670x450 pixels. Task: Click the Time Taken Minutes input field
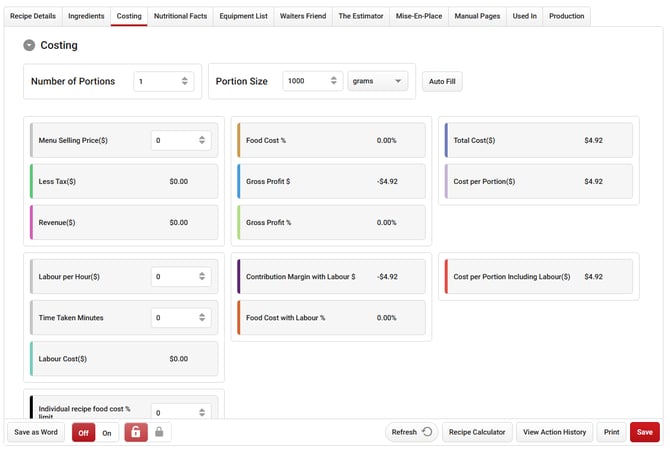coord(175,318)
